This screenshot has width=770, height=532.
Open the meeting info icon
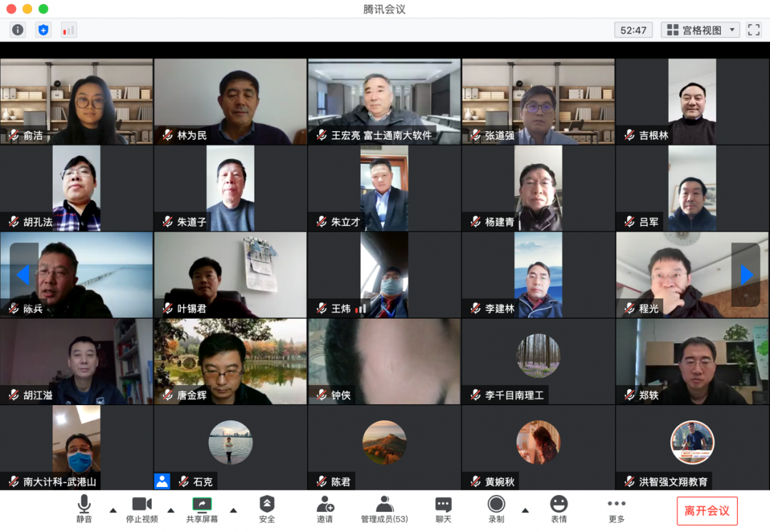click(x=18, y=30)
